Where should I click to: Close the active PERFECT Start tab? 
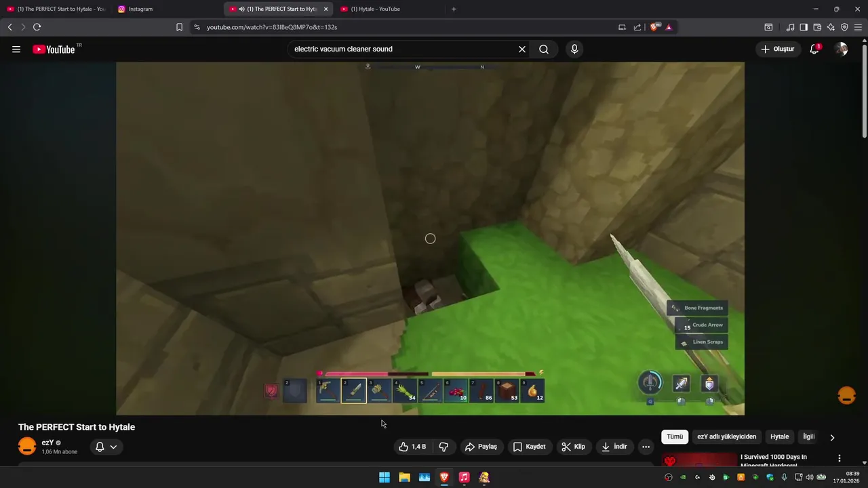[325, 9]
